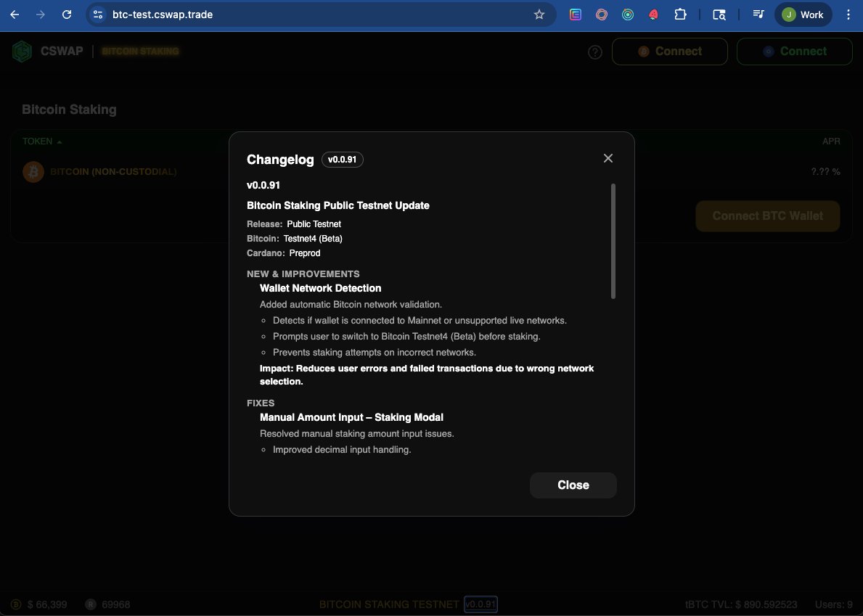Click the Bitcoin wallet Connect button
The height and width of the screenshot is (616, 863).
click(x=670, y=52)
